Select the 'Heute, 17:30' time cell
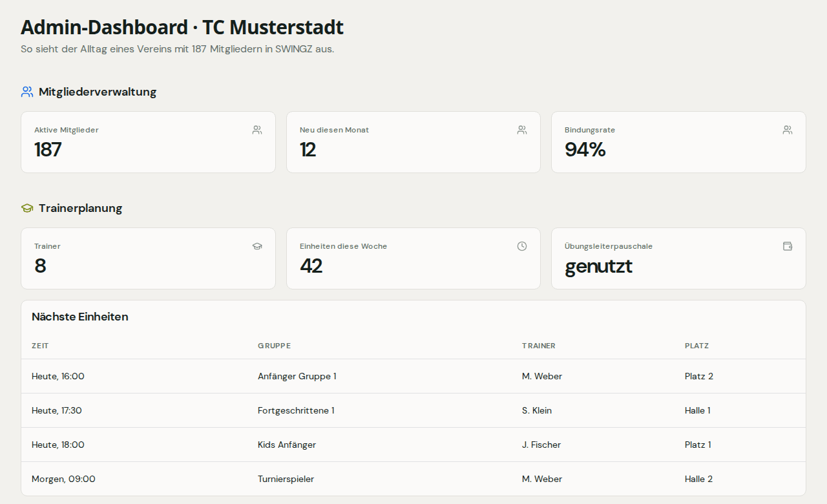 point(57,410)
